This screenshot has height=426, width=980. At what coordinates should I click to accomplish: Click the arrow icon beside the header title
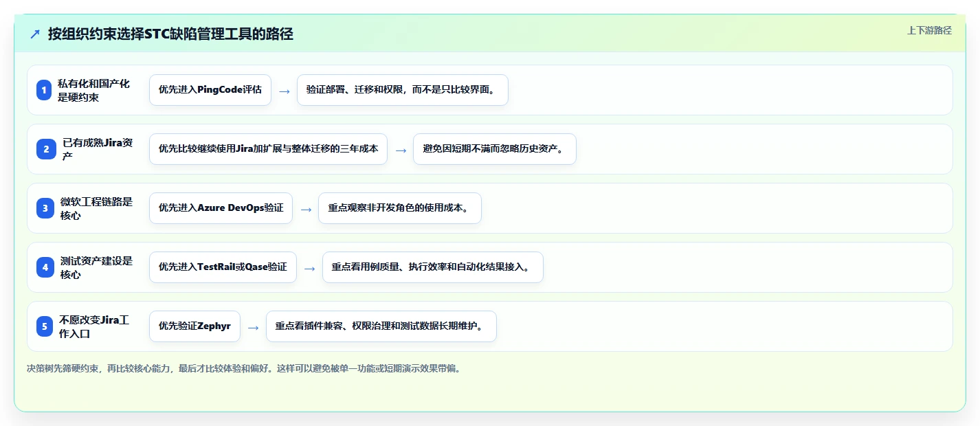pos(35,34)
